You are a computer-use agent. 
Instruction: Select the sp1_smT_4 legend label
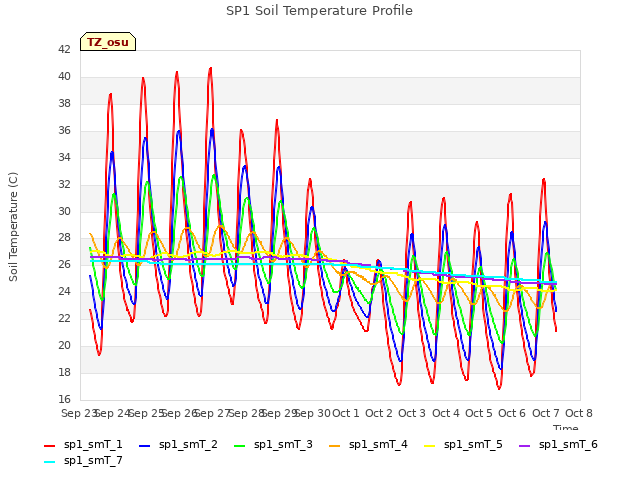[378, 444]
